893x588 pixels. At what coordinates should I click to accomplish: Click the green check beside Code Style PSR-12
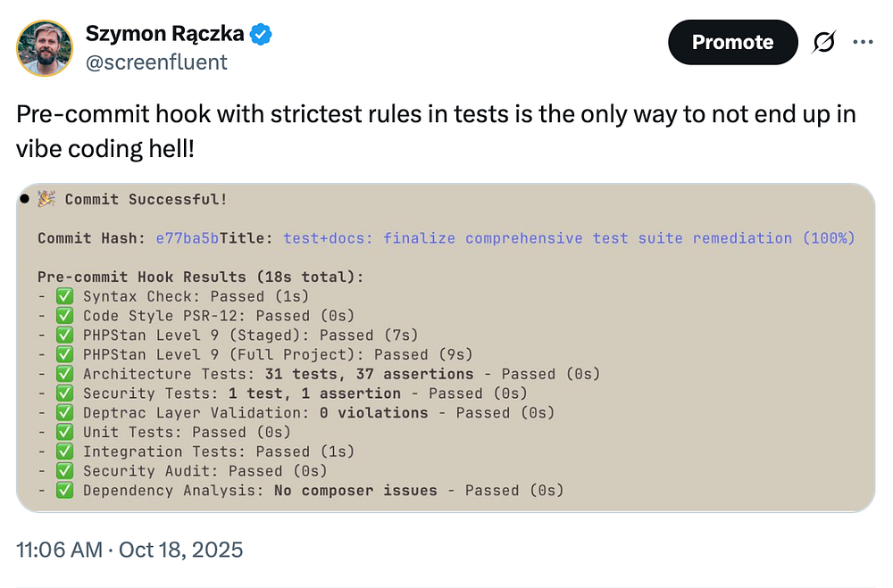coord(64,316)
